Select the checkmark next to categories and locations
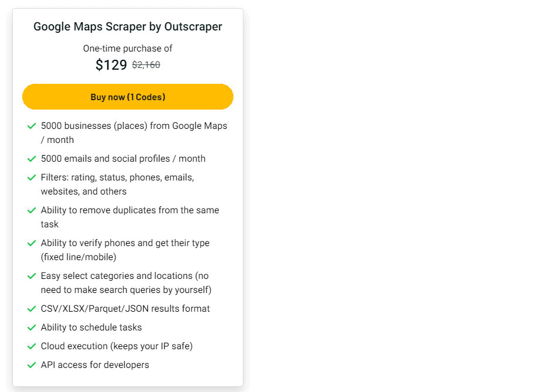The width and height of the screenshot is (553, 392). tap(32, 276)
